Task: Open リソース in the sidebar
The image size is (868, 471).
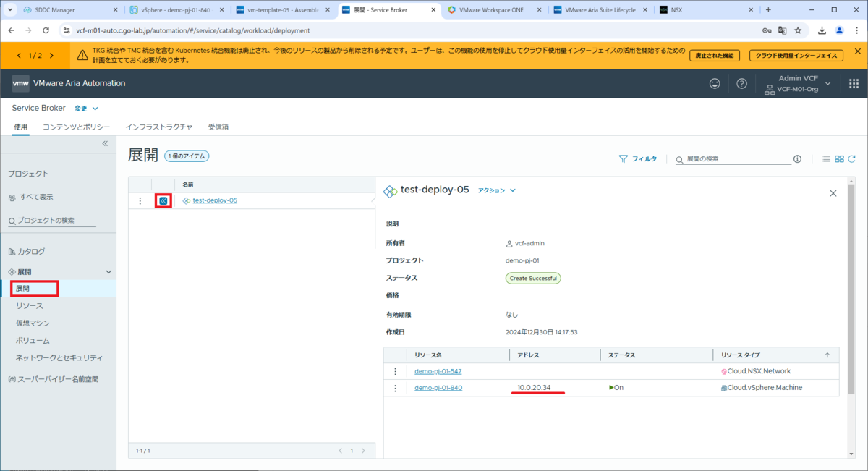Action: pyautogui.click(x=29, y=306)
